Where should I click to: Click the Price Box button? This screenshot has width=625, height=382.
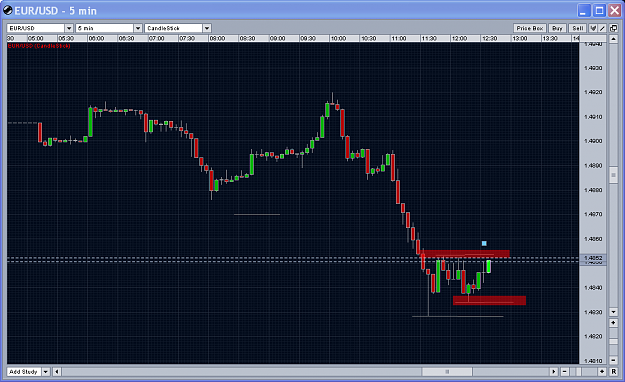pyautogui.click(x=530, y=28)
